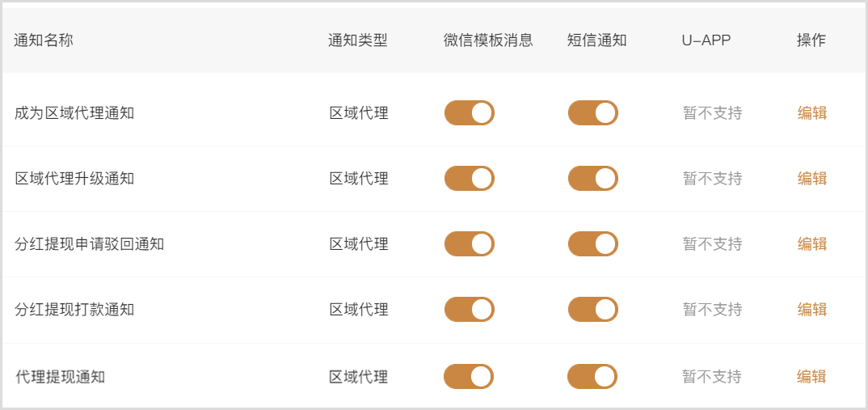
Task: Click the 短信通知 column header
Action: click(x=596, y=40)
